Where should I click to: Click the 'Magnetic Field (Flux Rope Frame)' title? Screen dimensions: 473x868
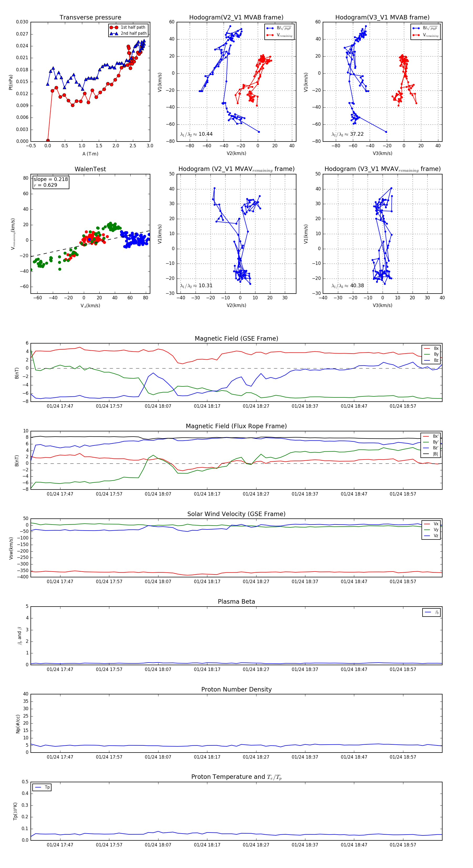pos(236,426)
